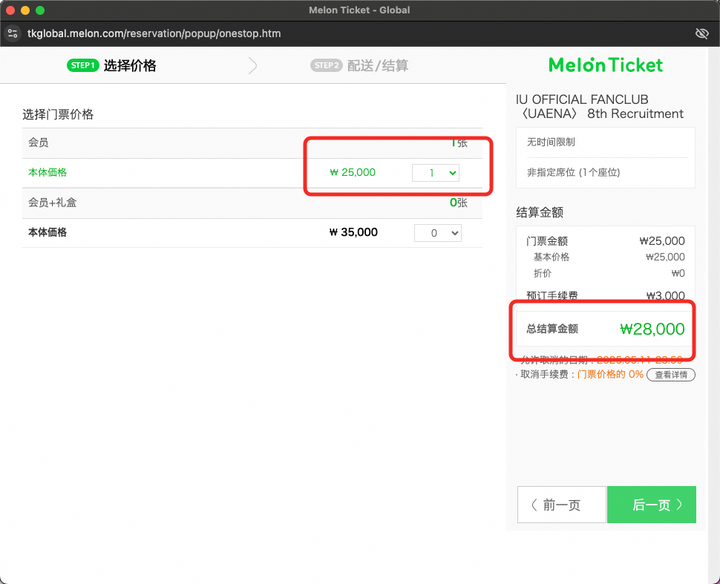Open quantity dropdown for ₩35,000 ticket
The image size is (720, 584).
click(438, 233)
